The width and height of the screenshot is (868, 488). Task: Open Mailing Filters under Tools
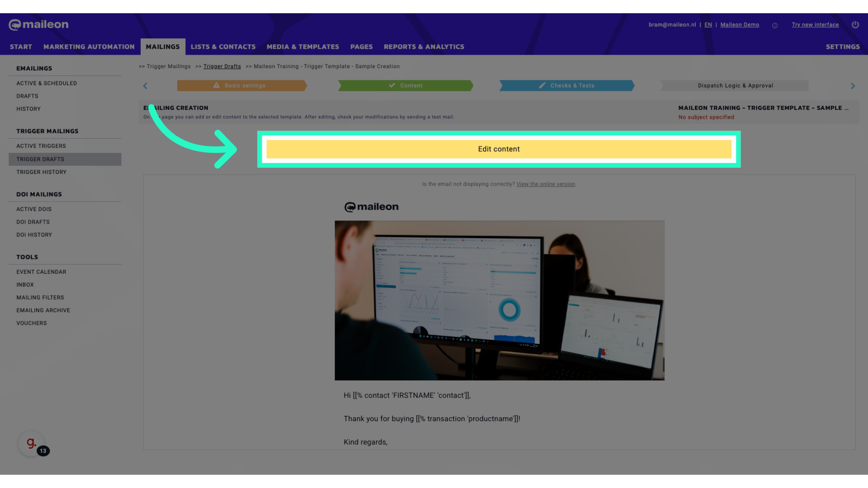40,297
